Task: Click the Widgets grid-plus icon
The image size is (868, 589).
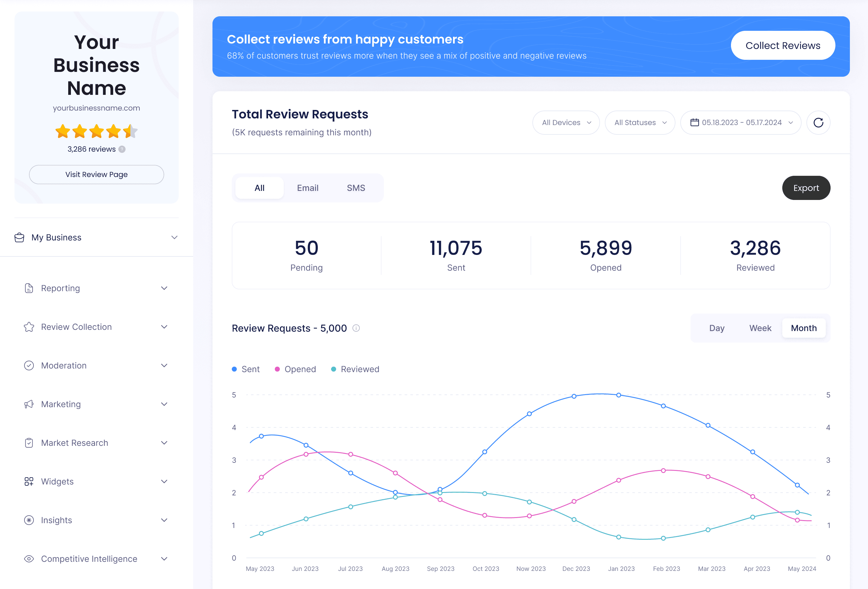Action: 29,481
